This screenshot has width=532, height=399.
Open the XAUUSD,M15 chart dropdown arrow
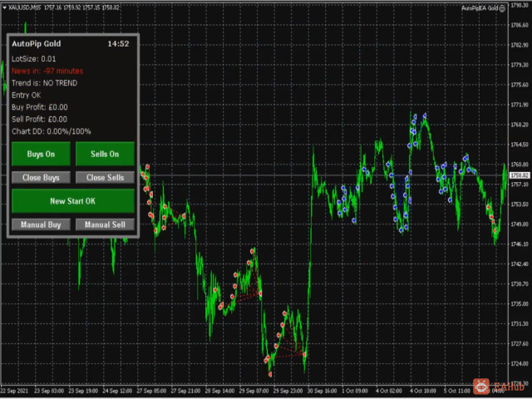pos(4,7)
